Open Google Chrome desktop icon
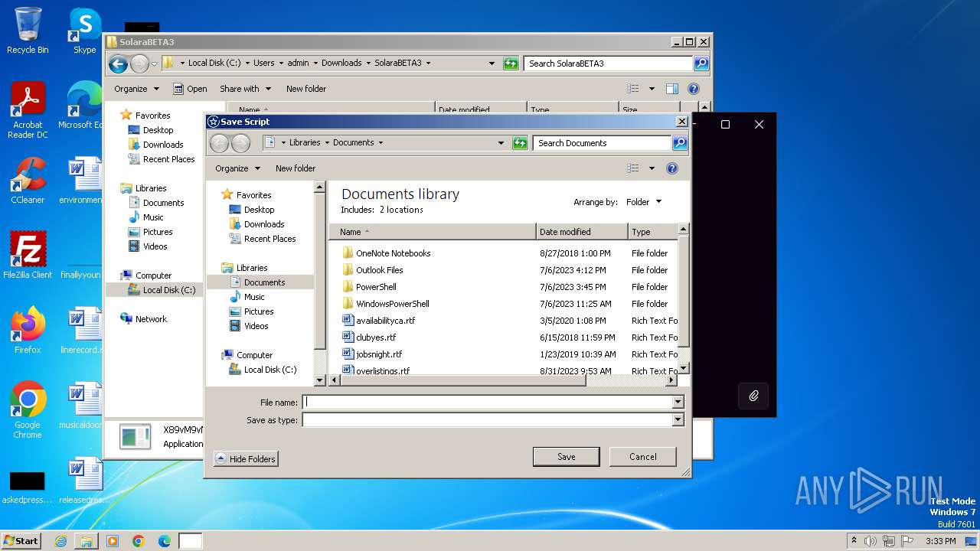This screenshot has width=980, height=551. click(x=28, y=409)
